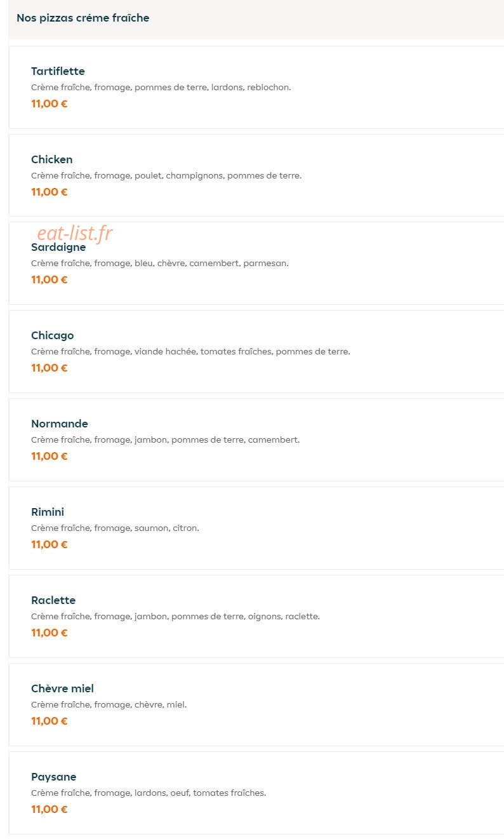
Task: Select the Chicago pizza title
Action: tap(52, 335)
